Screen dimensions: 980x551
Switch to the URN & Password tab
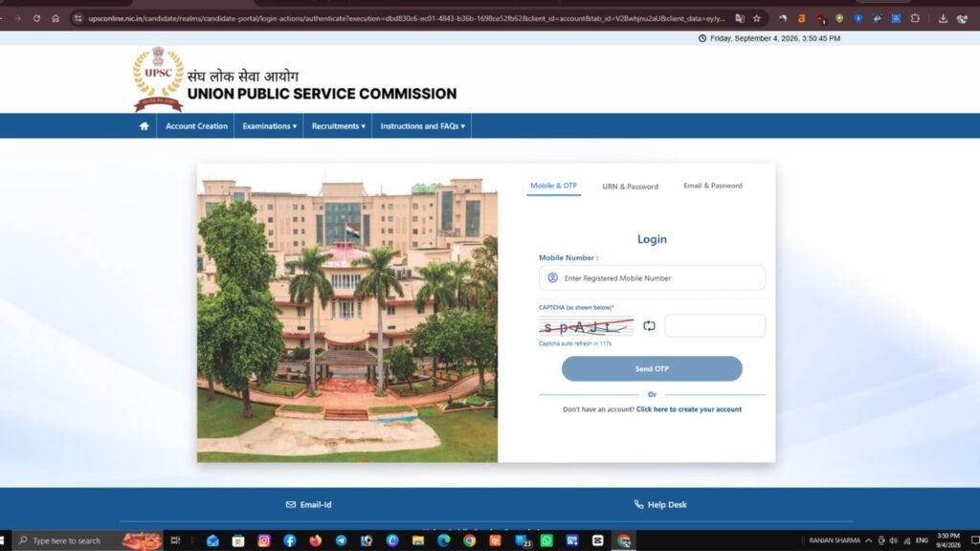630,187
